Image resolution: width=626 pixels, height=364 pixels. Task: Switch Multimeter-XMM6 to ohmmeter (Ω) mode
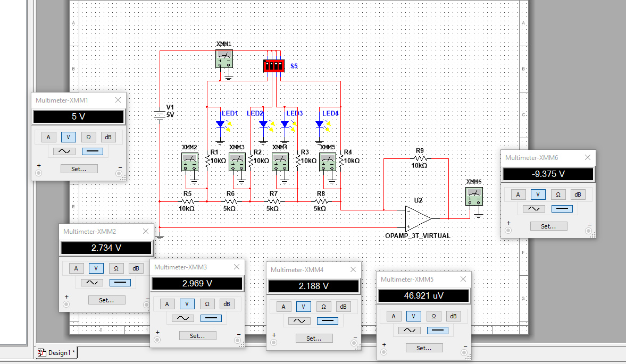(x=558, y=194)
